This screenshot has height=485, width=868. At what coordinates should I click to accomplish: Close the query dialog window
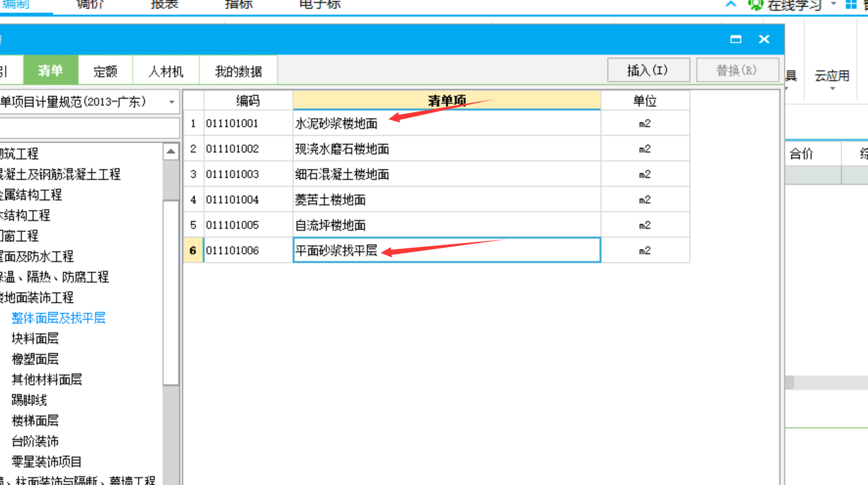pos(764,40)
